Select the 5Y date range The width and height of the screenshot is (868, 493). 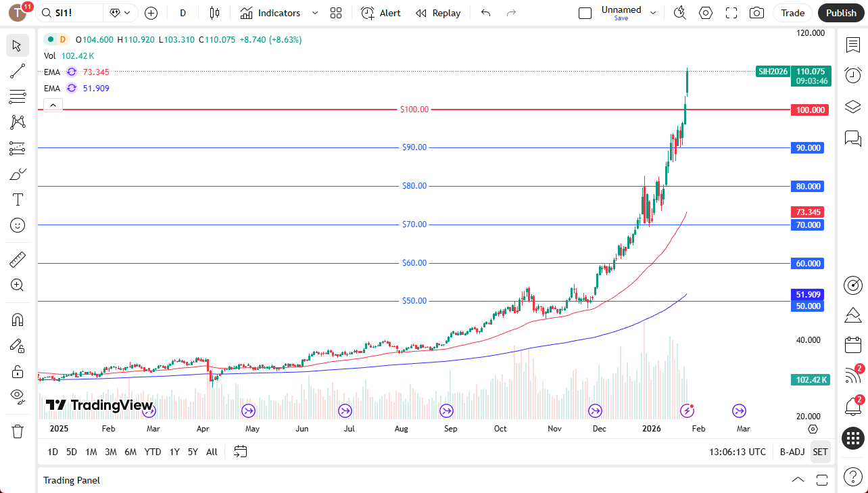coord(193,452)
